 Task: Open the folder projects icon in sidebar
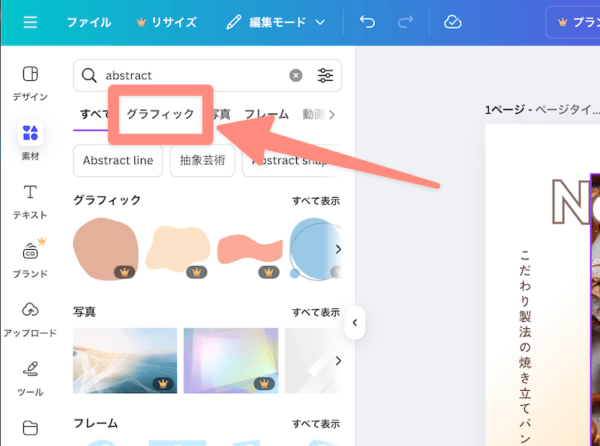[x=30, y=428]
